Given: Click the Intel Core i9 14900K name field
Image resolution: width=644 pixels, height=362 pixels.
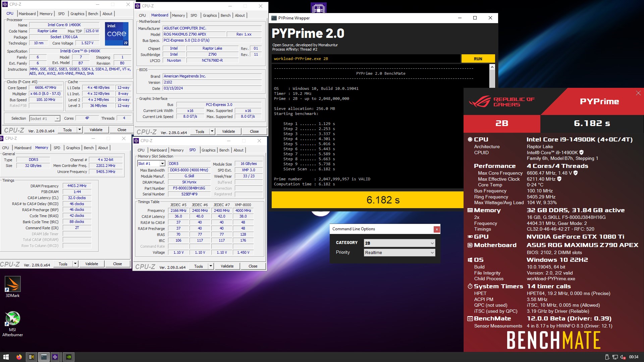Looking at the screenshot, I should click(x=64, y=25).
